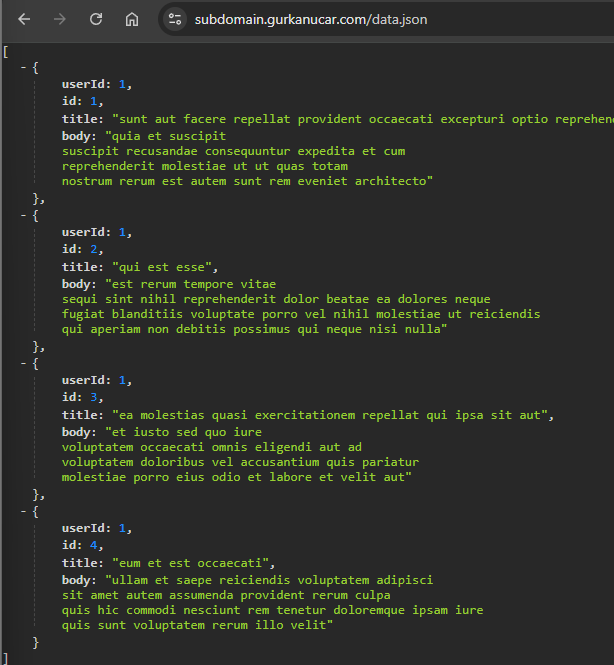The height and width of the screenshot is (665, 614).
Task: Click the body text "quia et suscipit"
Action: (x=165, y=137)
